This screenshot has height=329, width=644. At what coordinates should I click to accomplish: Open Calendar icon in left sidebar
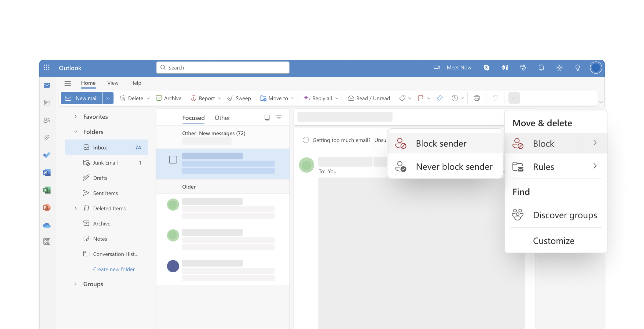pyautogui.click(x=47, y=103)
